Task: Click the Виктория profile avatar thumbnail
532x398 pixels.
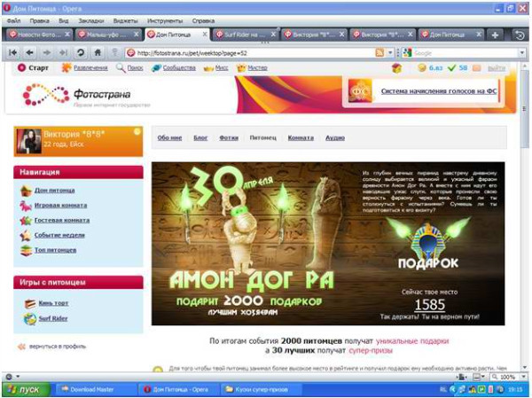Action: coord(28,140)
